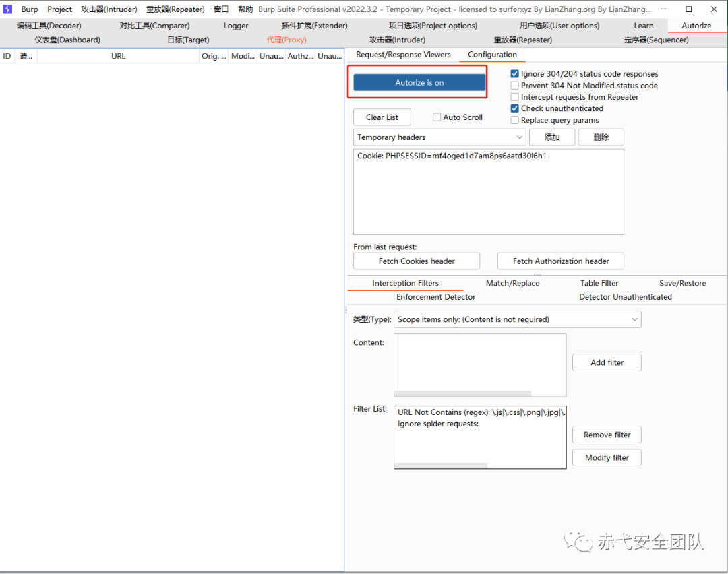
Task: Open the Burp menu
Action: (x=29, y=9)
